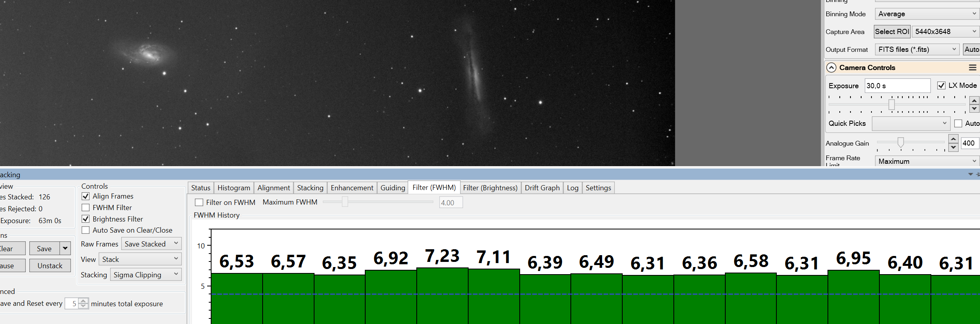
Task: Switch to the Histogram tab
Action: point(234,188)
